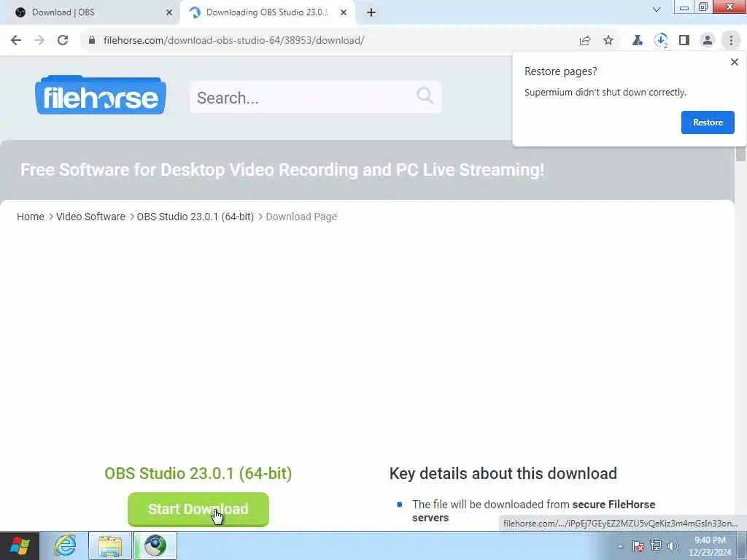Click the Action Center flag tray icon
Screen dimensions: 747x560
tap(639, 546)
